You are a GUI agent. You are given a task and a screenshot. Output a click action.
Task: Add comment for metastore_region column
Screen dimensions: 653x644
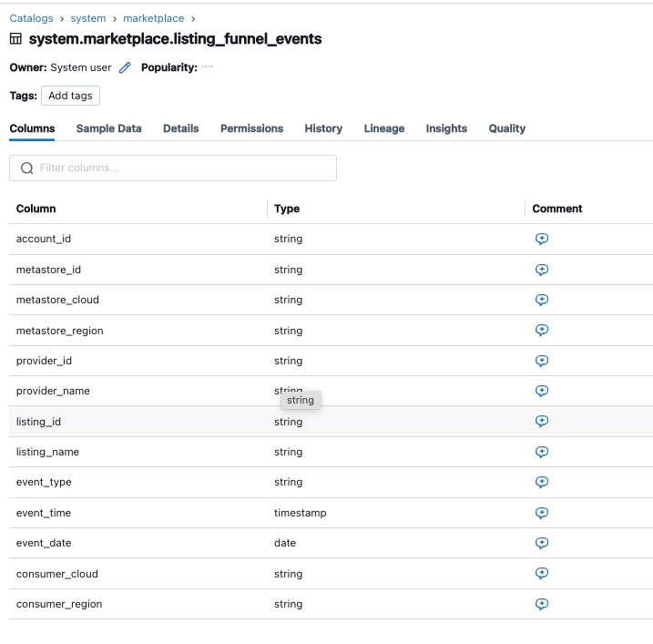tap(541, 331)
